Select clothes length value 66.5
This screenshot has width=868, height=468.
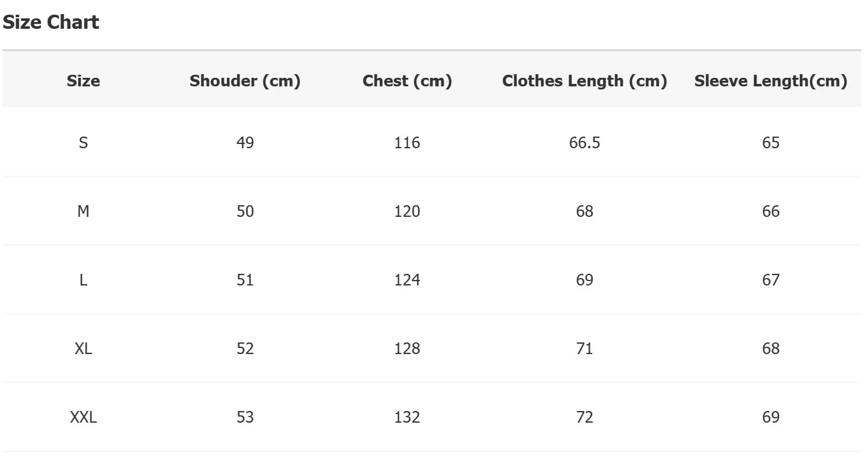pyautogui.click(x=585, y=143)
